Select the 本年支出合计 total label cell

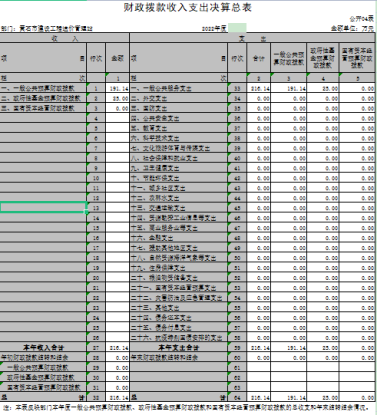(x=179, y=348)
